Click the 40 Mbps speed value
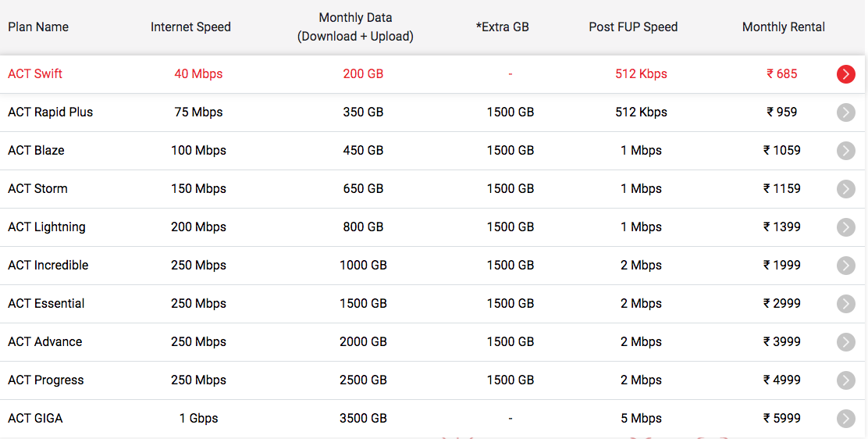868x439 pixels. click(x=198, y=73)
